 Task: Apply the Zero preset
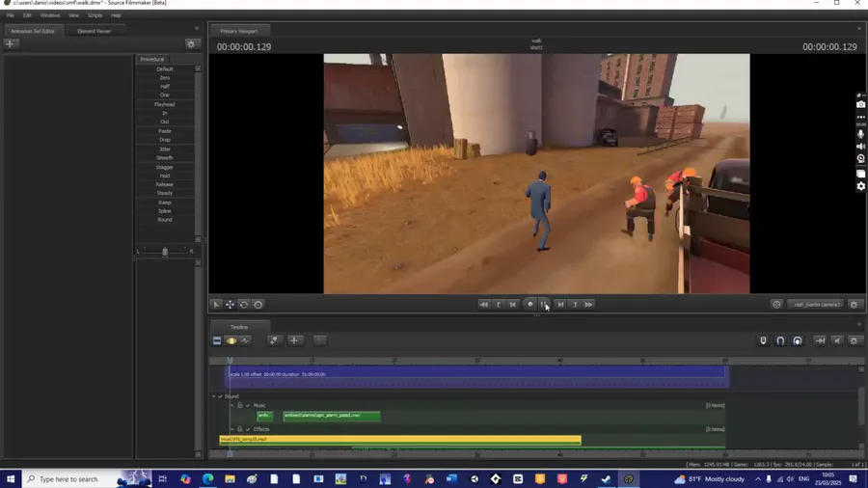coord(165,78)
